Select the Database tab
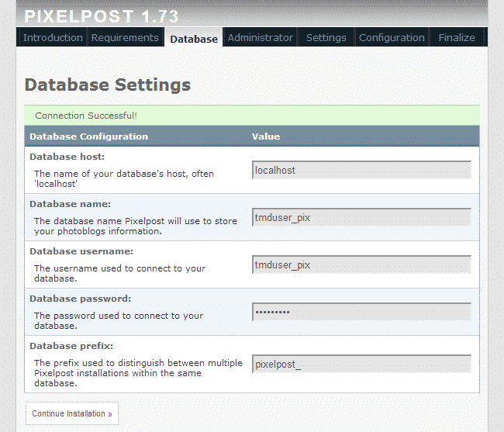 (194, 38)
